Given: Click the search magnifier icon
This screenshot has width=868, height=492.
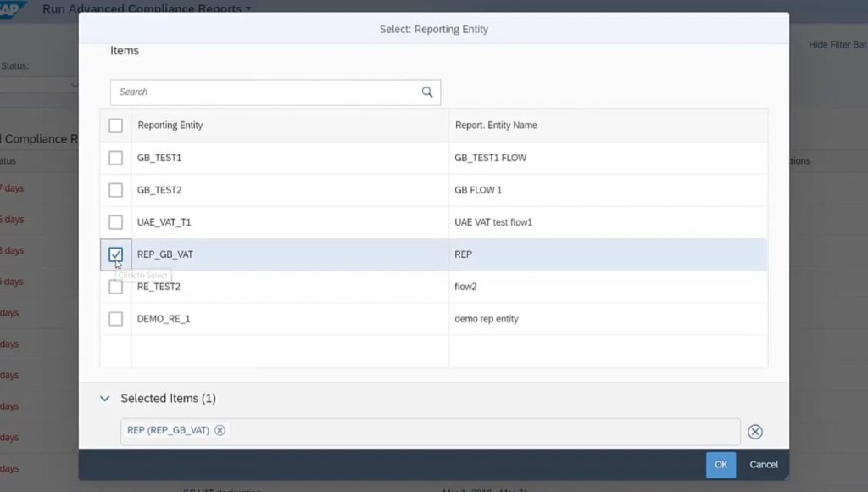Looking at the screenshot, I should 427,92.
